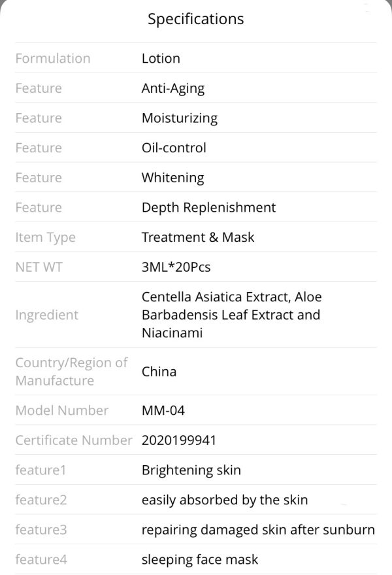
Task: Click the Oil-control feature value
Action: tap(174, 148)
